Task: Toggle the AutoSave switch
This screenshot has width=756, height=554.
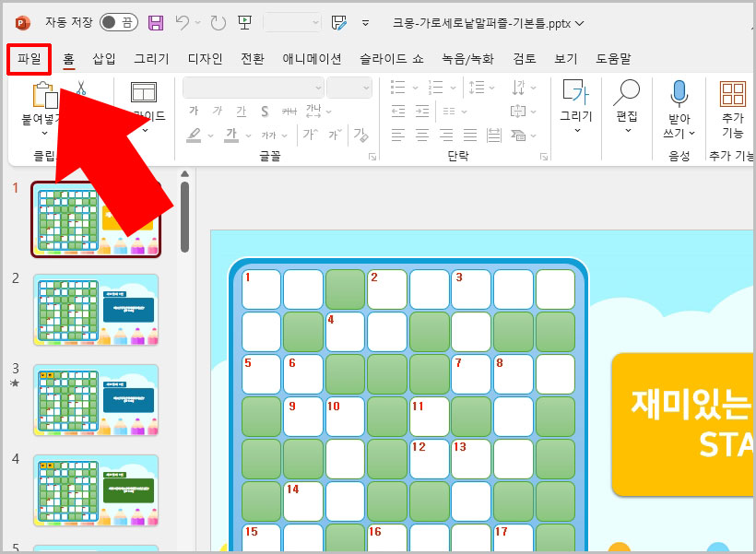Action: (119, 22)
